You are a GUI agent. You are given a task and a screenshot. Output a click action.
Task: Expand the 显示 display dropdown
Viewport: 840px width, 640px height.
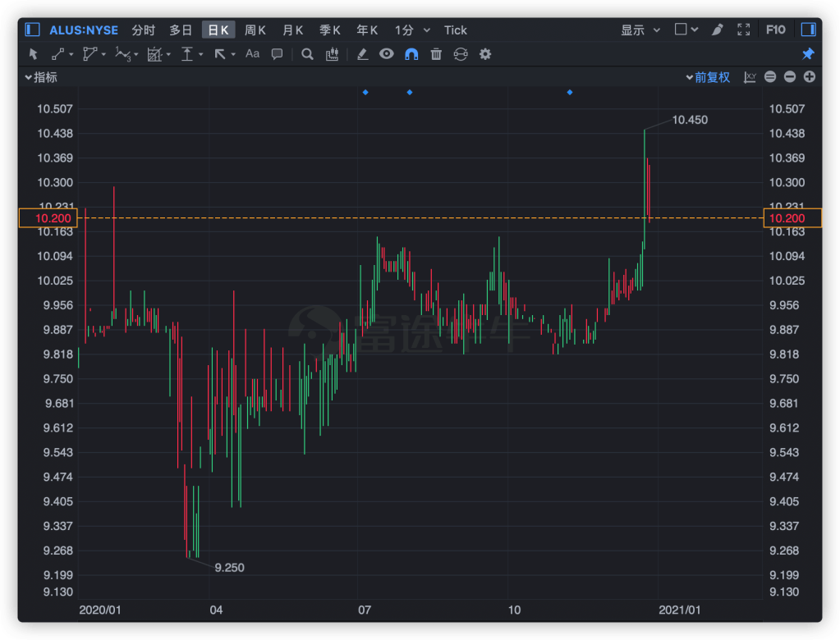(640, 30)
